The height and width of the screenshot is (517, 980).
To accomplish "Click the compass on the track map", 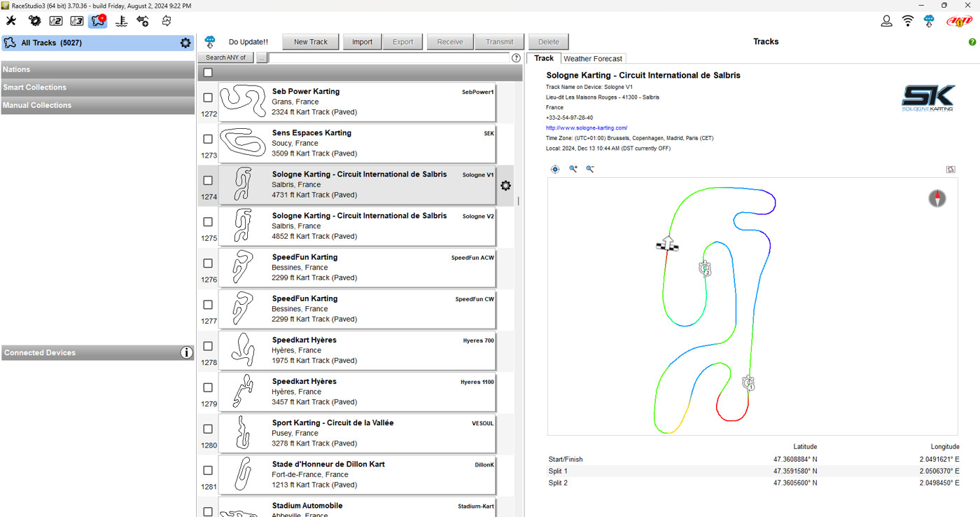I will [937, 198].
